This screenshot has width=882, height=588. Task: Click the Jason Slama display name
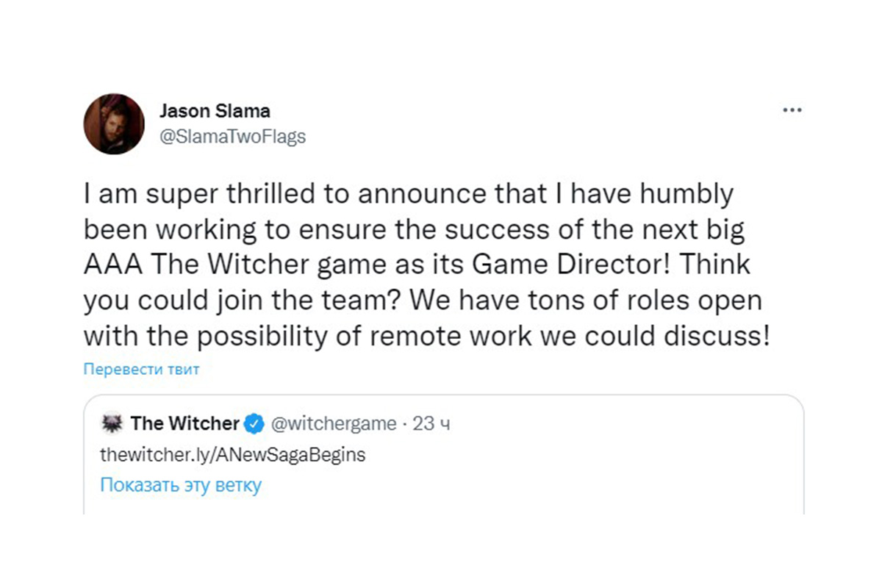pos(215,111)
